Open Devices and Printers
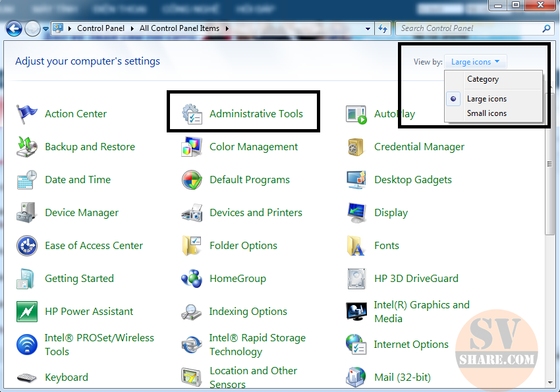 256,212
